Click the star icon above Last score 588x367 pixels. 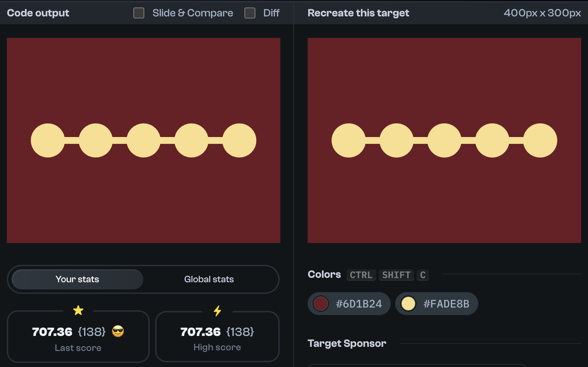pos(78,311)
